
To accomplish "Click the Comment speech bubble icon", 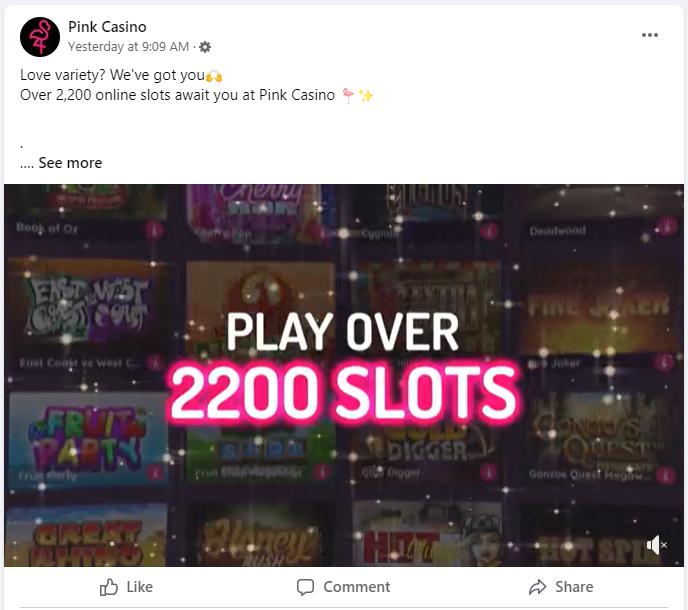I will click(x=305, y=587).
